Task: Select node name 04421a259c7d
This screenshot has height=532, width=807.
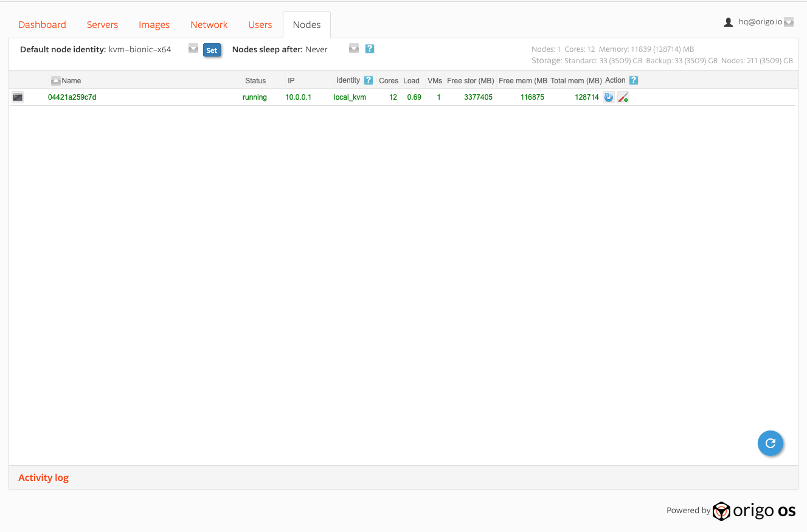Action: (x=72, y=97)
